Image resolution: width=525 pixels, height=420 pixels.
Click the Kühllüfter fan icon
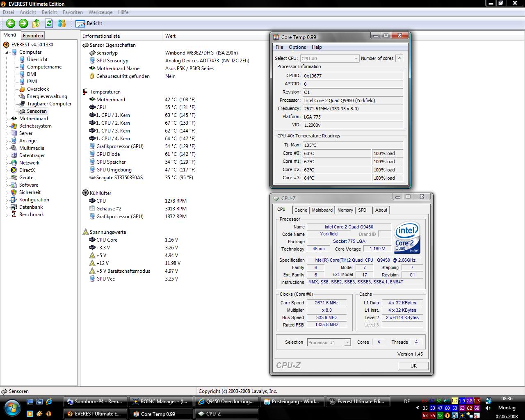point(85,193)
